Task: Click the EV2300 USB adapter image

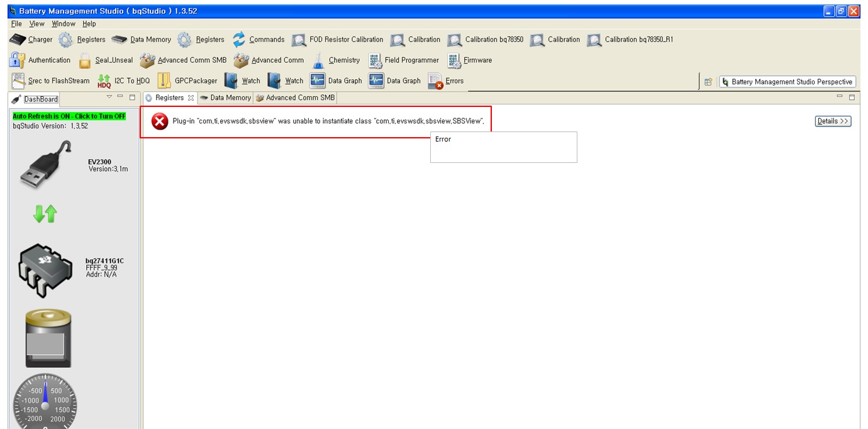Action: pyautogui.click(x=46, y=165)
